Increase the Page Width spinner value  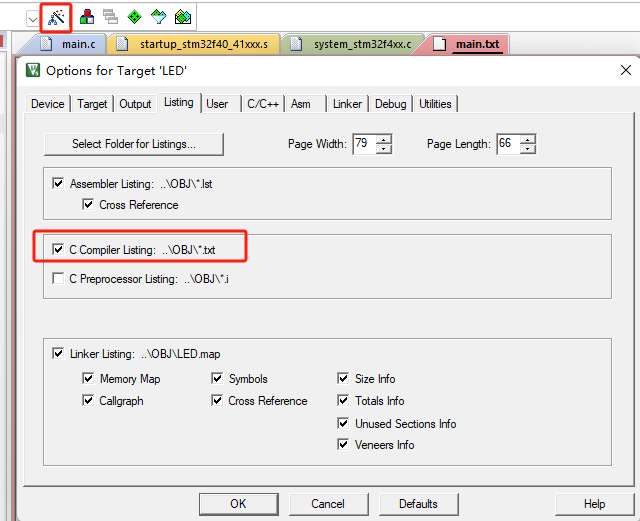click(384, 139)
